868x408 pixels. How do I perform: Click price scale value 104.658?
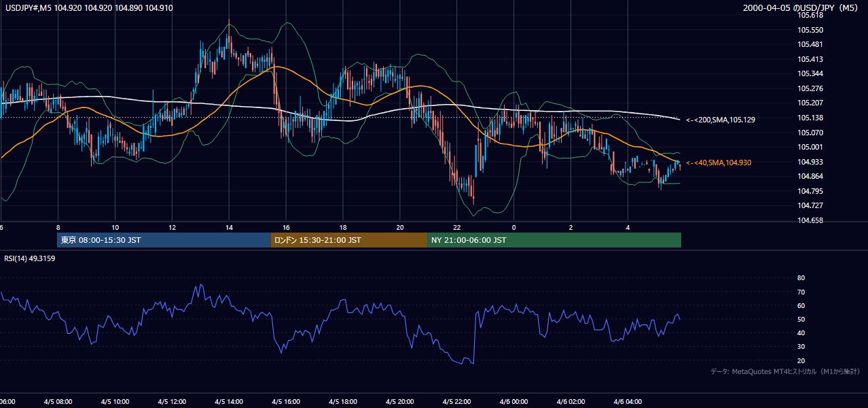(x=810, y=220)
